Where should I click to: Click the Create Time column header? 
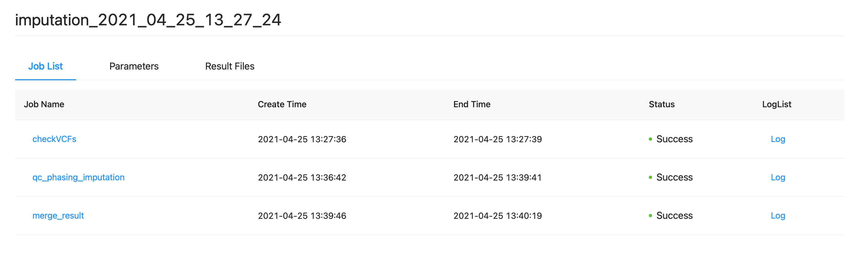[x=282, y=104]
